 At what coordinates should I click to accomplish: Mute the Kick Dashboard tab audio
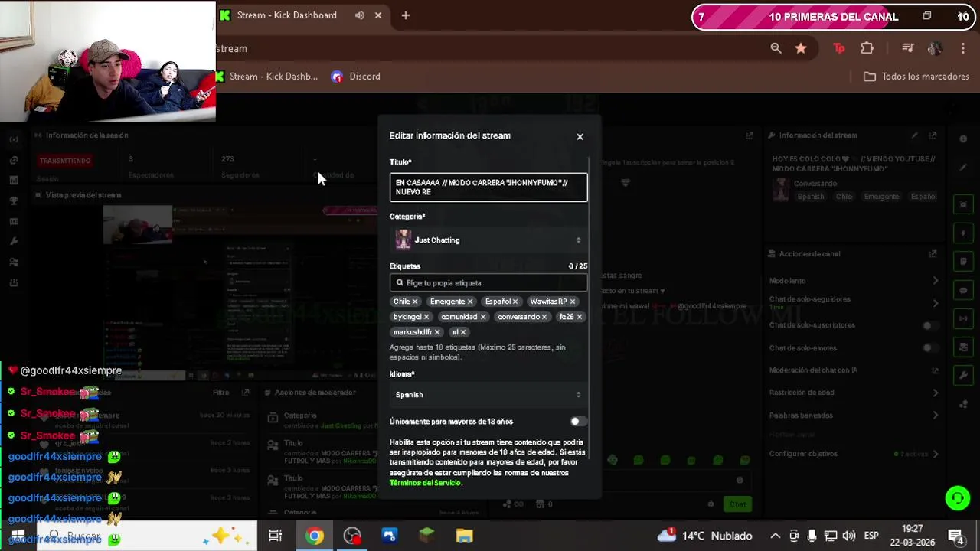pyautogui.click(x=359, y=15)
